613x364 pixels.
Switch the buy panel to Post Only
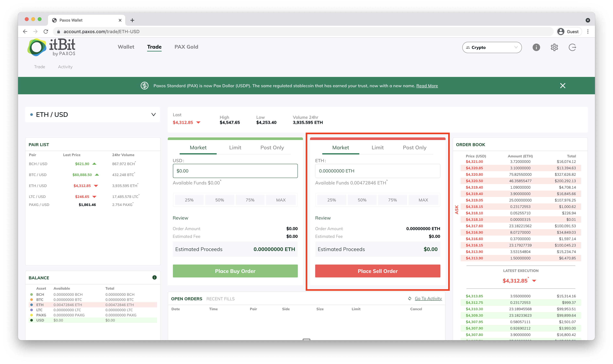point(272,148)
